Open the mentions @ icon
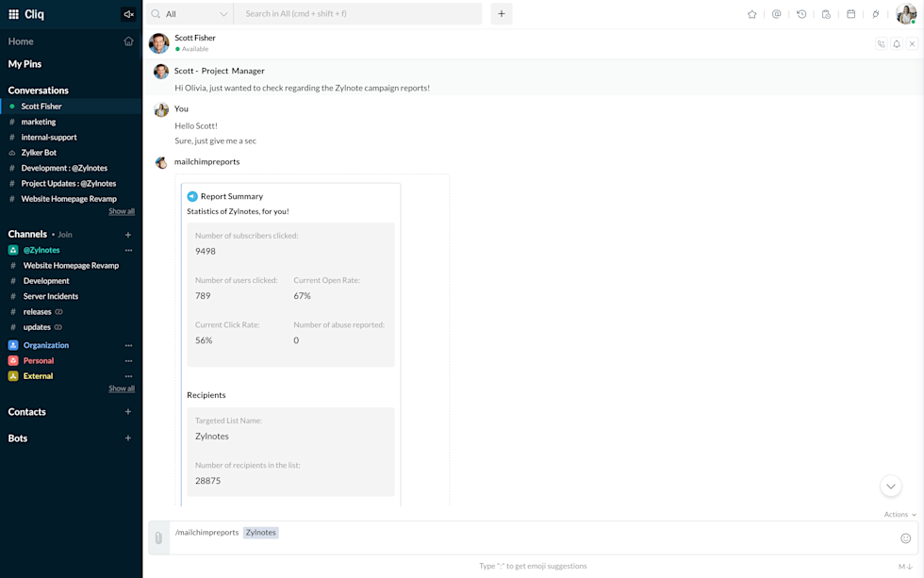 [x=776, y=14]
